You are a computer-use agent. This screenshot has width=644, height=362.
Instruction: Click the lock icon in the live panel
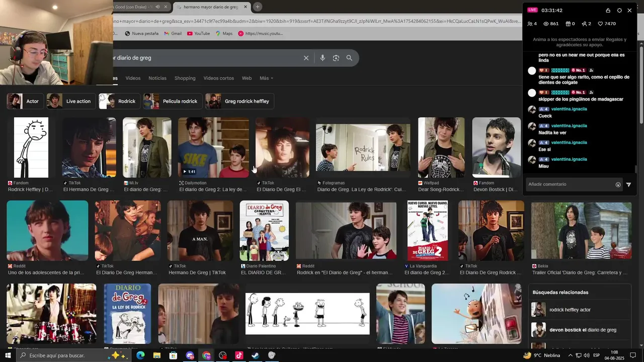pos(608,10)
